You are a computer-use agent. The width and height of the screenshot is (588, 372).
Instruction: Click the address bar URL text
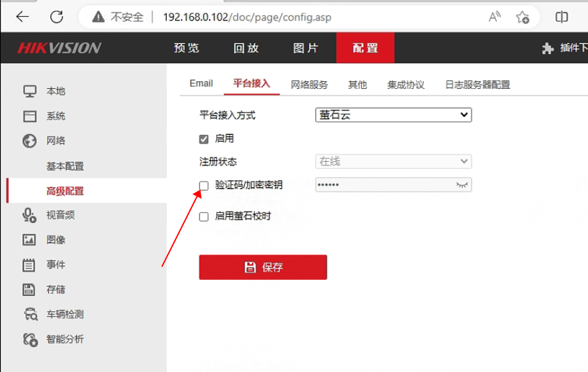247,17
